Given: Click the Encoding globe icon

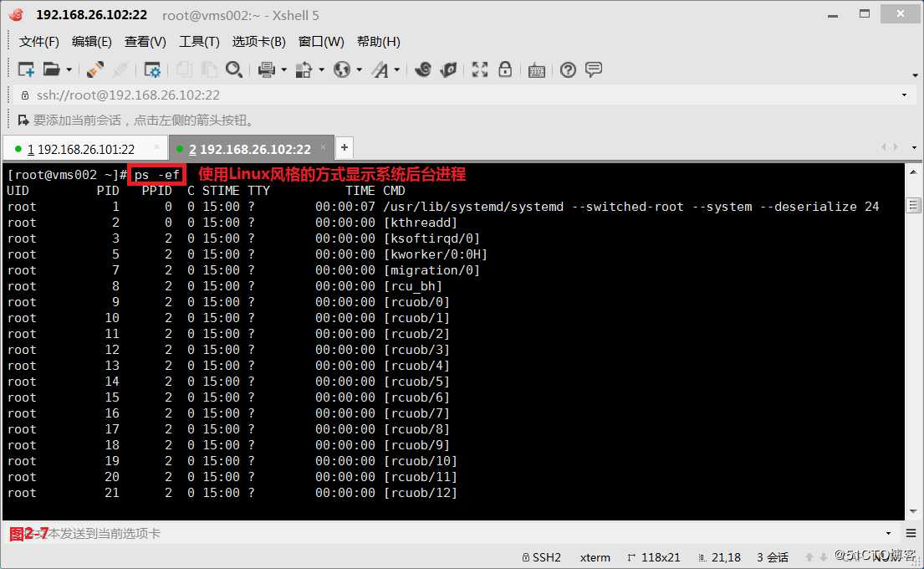Looking at the screenshot, I should click(342, 69).
